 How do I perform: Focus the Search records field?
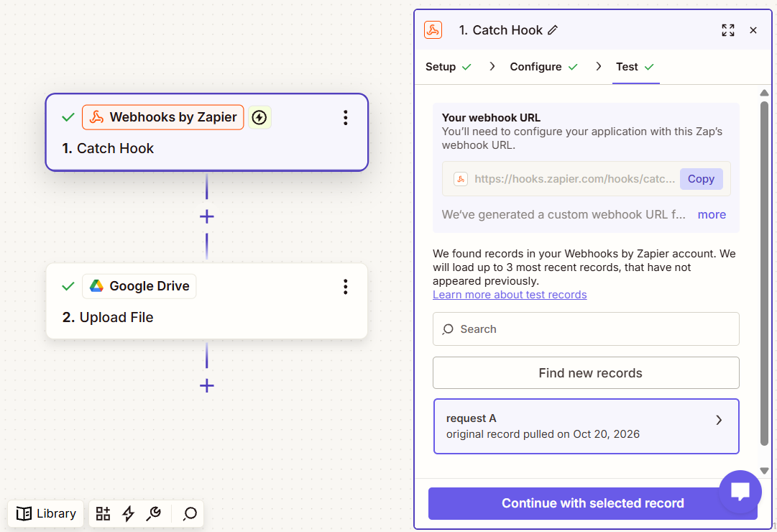(x=586, y=329)
